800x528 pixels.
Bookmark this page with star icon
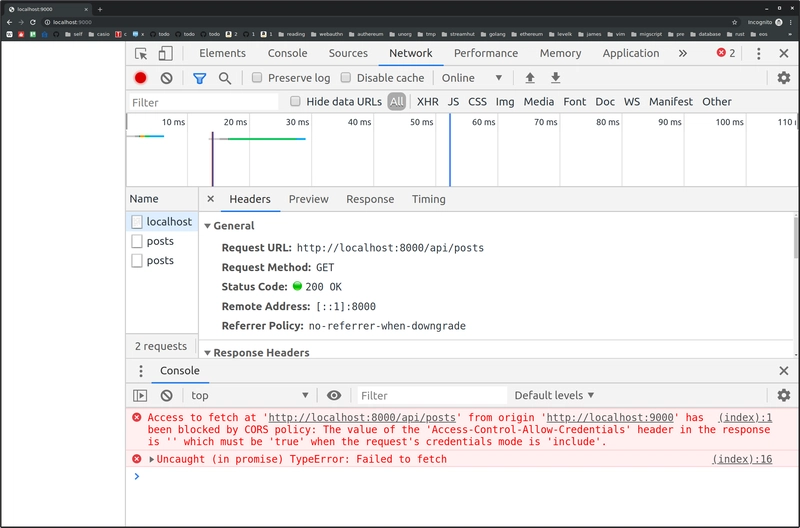point(735,22)
